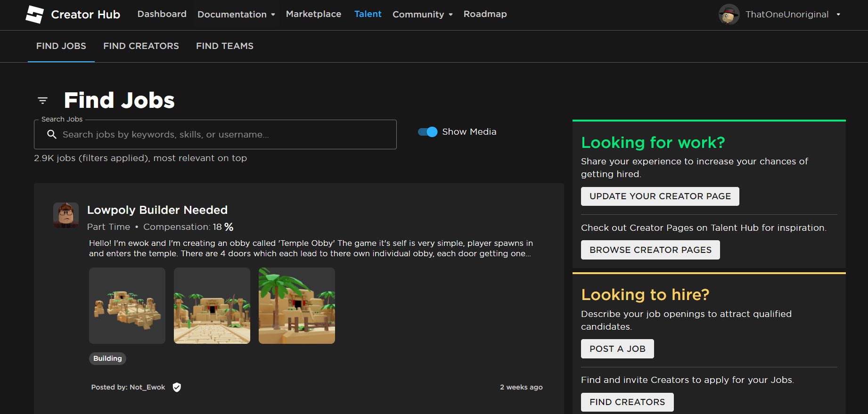This screenshot has height=414, width=868.
Task: Click the '2.9K jobs (filters applied)' text
Action: [140, 158]
